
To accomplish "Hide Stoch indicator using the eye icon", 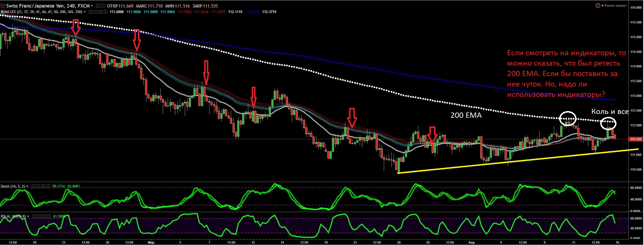I will pos(33,186).
